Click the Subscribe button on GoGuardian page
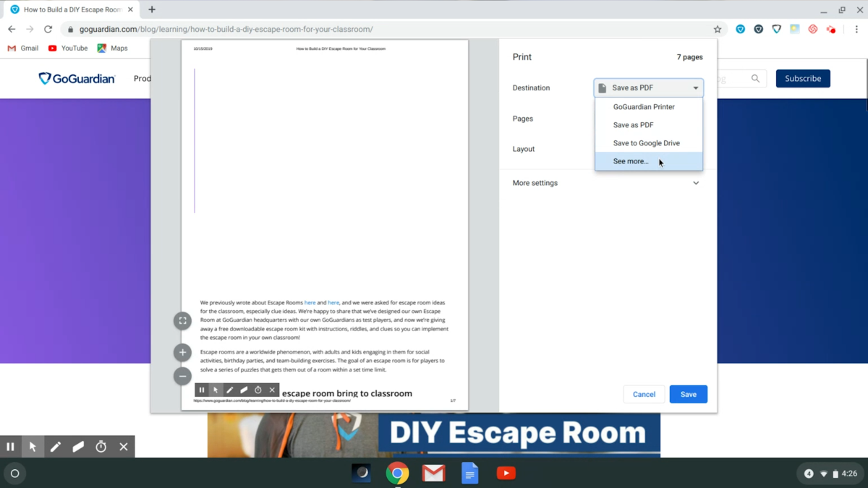 (x=803, y=78)
